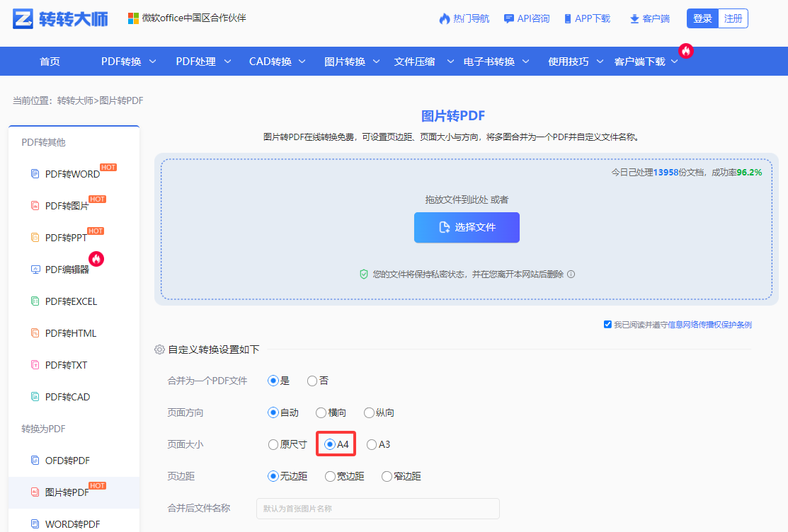Click the 登录 button
The width and height of the screenshot is (788, 532).
tap(702, 18)
